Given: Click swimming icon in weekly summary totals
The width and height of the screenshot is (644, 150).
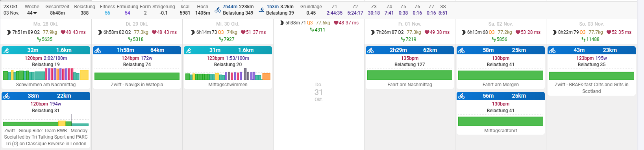Looking at the screenshot, I should coord(262,10).
